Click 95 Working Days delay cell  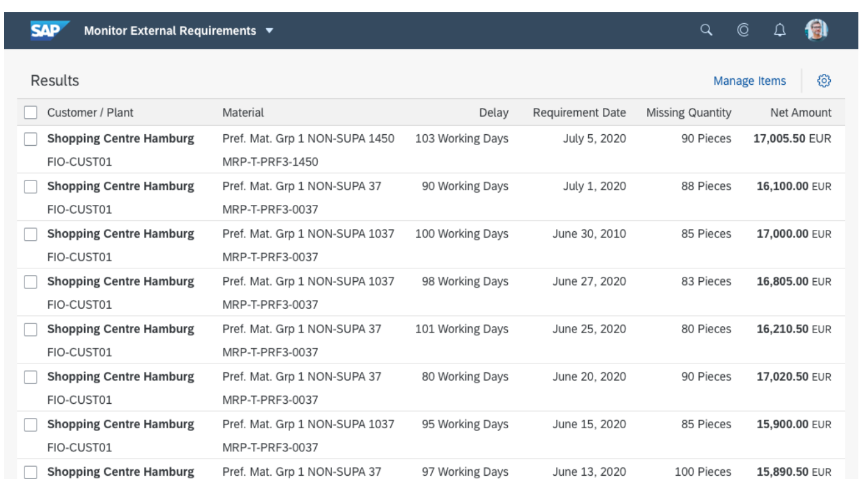465,423
